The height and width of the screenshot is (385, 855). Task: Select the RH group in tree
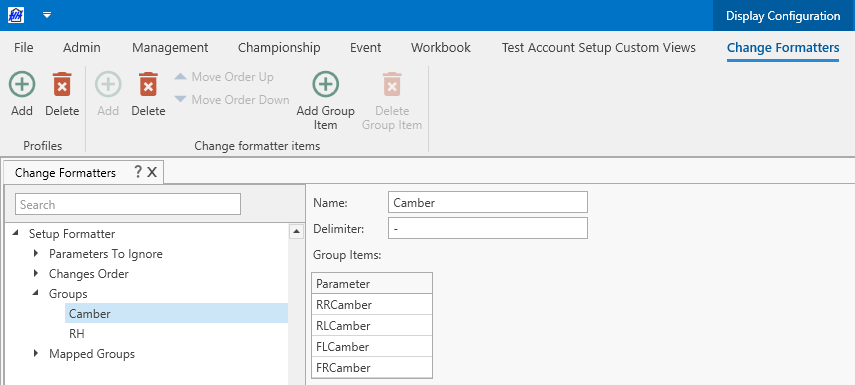pos(77,334)
